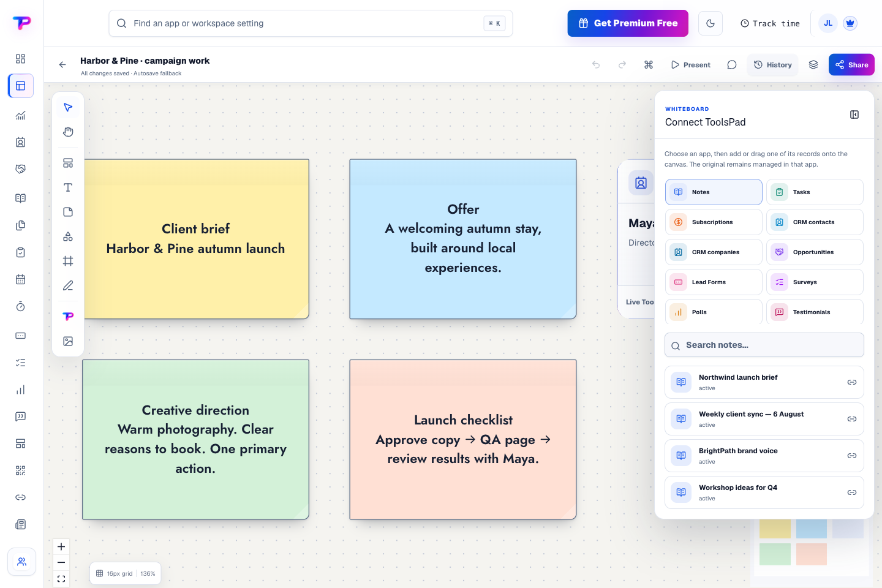Screen dimensions: 882x588
Task: Zoom out with the minus button
Action: [61, 563]
